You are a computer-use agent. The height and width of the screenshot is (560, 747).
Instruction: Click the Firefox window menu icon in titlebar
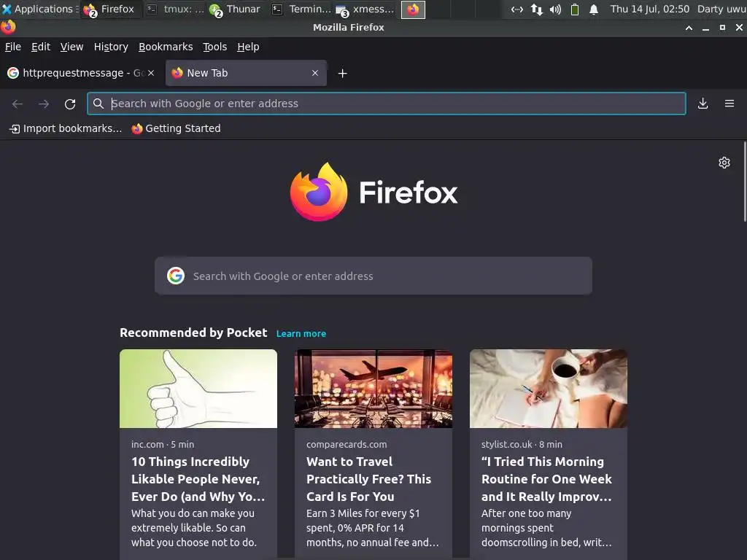pos(8,27)
